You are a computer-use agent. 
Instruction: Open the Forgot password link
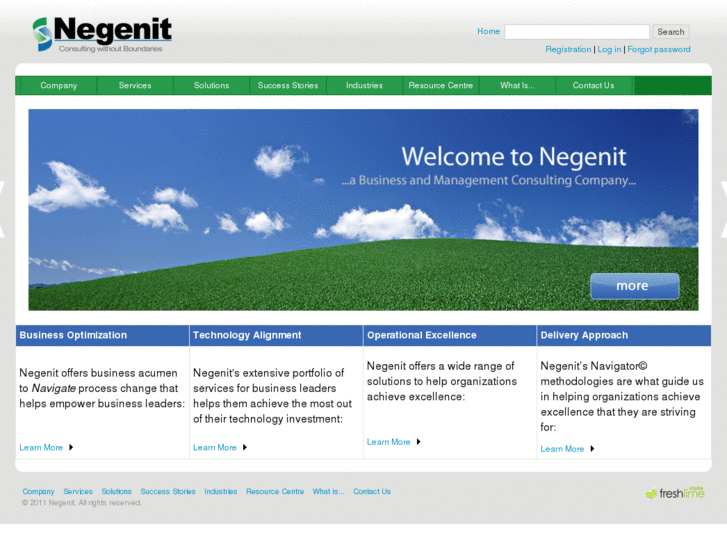tap(659, 49)
